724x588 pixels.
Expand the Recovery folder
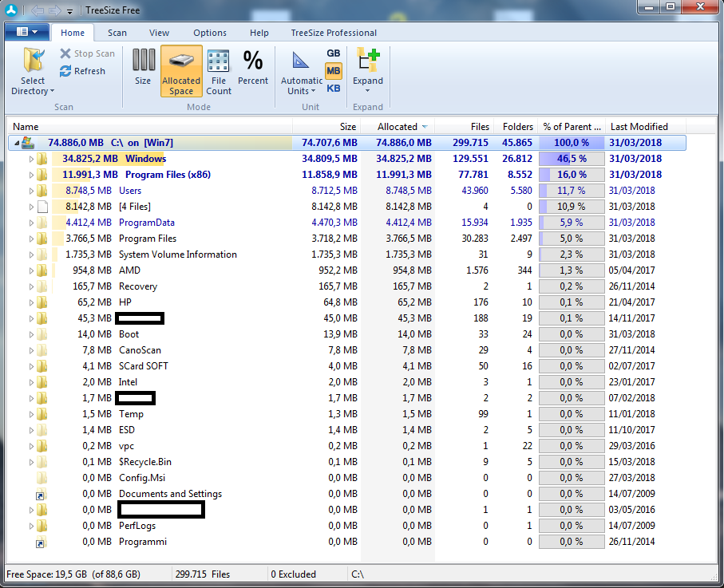[x=31, y=286]
